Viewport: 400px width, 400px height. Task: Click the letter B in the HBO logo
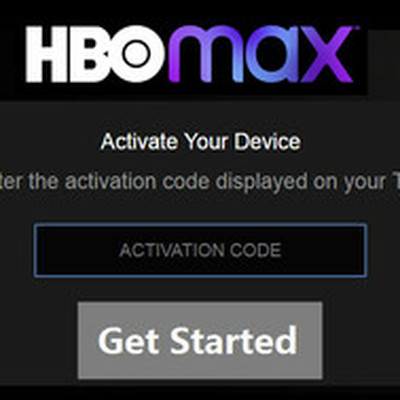84,54
